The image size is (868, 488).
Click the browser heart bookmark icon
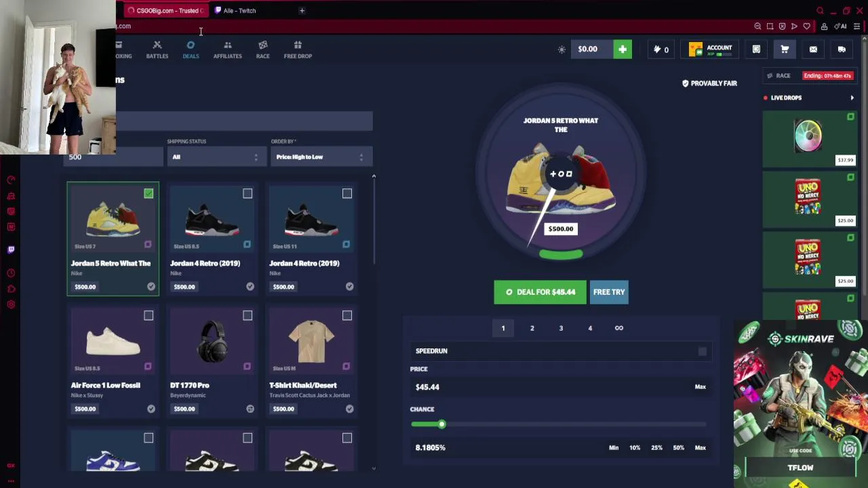pos(806,26)
